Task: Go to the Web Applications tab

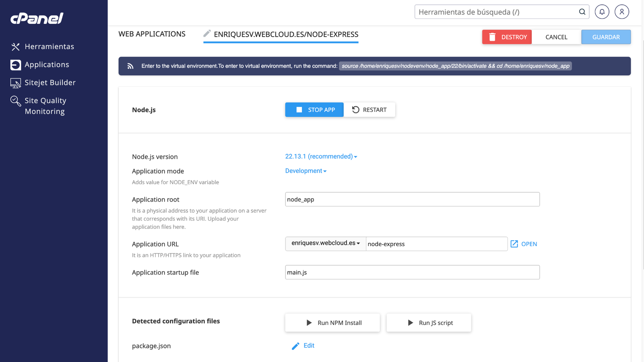Action: pyautogui.click(x=152, y=34)
